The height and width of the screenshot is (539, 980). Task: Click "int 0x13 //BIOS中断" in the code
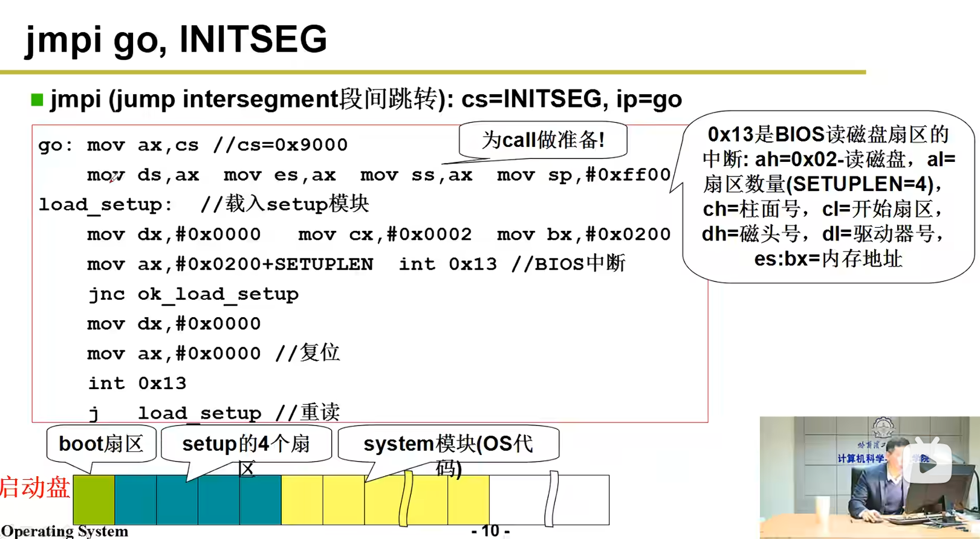coord(512,263)
